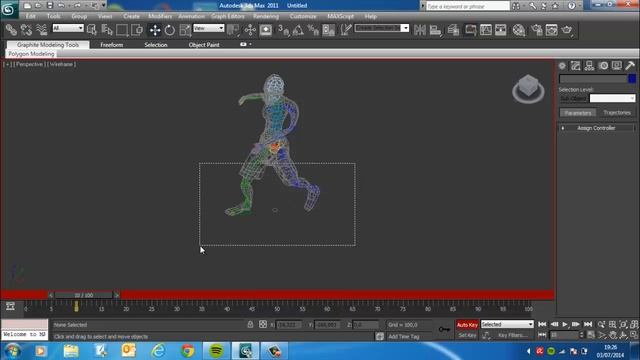The height and width of the screenshot is (360, 640).
Task: Switch to the Object Paint tab
Action: pos(204,45)
